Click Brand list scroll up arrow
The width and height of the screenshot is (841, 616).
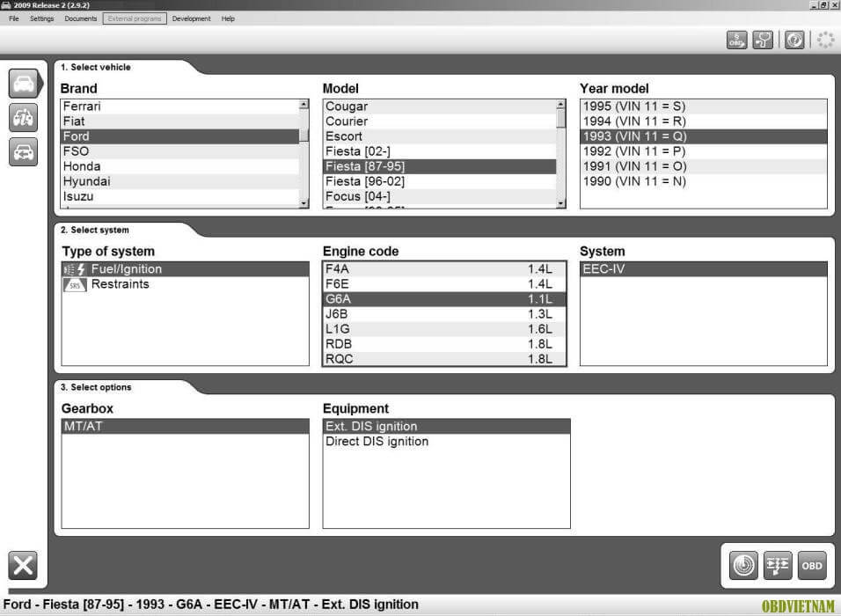(x=304, y=104)
